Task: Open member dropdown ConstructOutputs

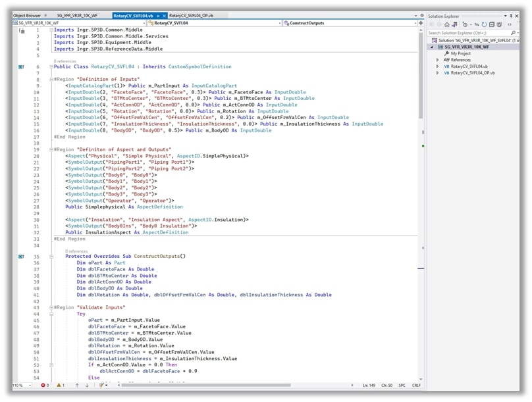Action: click(415, 23)
